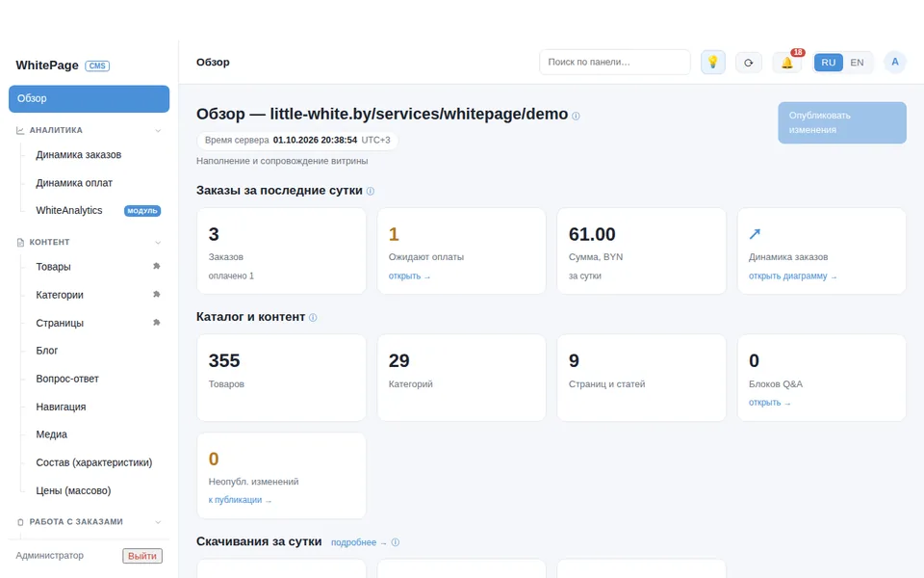This screenshot has height=578, width=924.
Task: Switch language to EN
Action: click(x=857, y=63)
